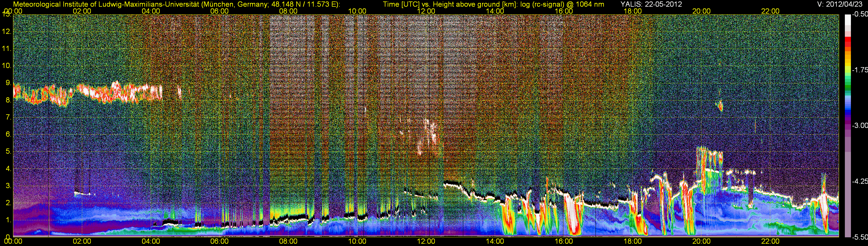
Task: Click the height axis label '1.'
Action: click(8, 220)
